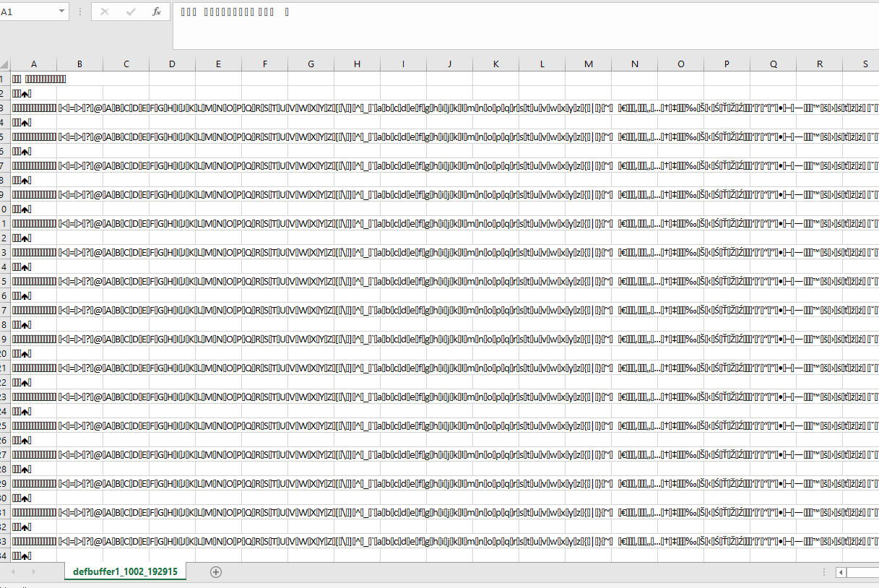Switch to the defbuffer1_1002_192915 sheet tab
Image resolution: width=879 pixels, height=588 pixels.
(x=125, y=572)
